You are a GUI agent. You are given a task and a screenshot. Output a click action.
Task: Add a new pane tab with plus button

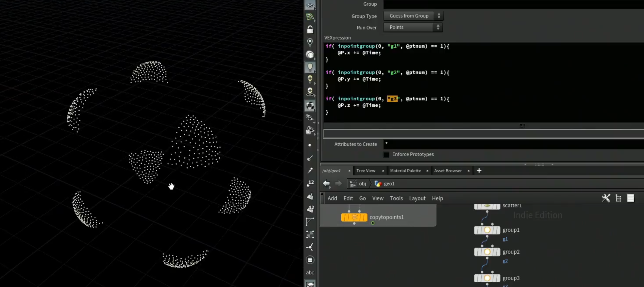click(479, 171)
